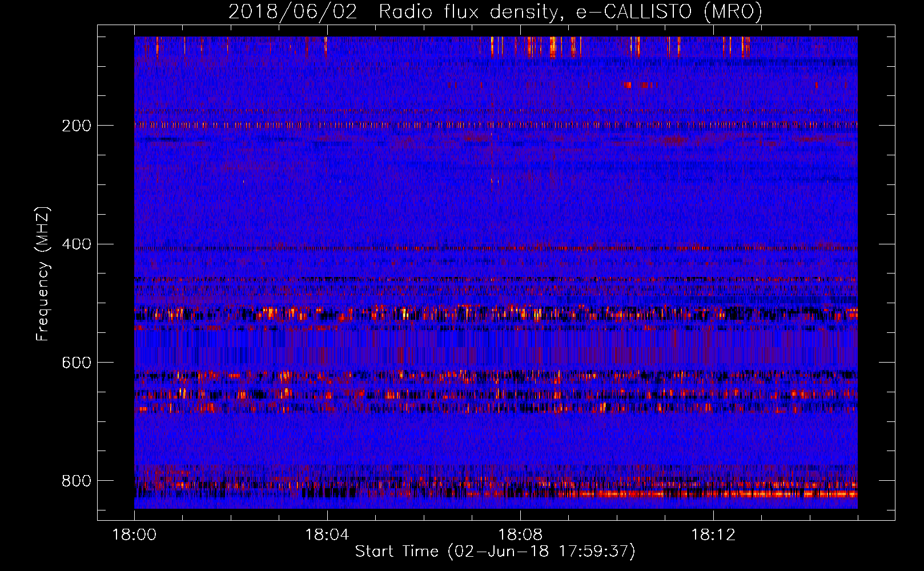Click the '800' frequency tick label
The image size is (924, 571).
click(77, 481)
